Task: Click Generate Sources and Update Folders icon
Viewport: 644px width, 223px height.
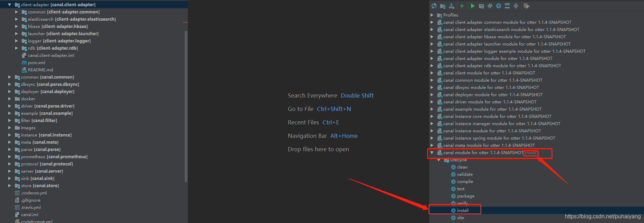Action: coord(443,6)
